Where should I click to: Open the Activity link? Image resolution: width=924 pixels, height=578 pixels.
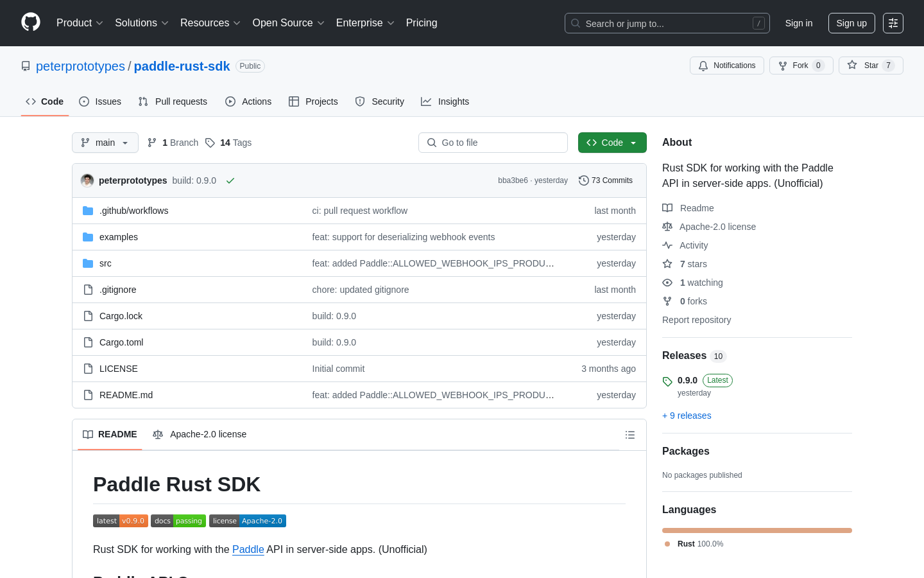pos(685,245)
